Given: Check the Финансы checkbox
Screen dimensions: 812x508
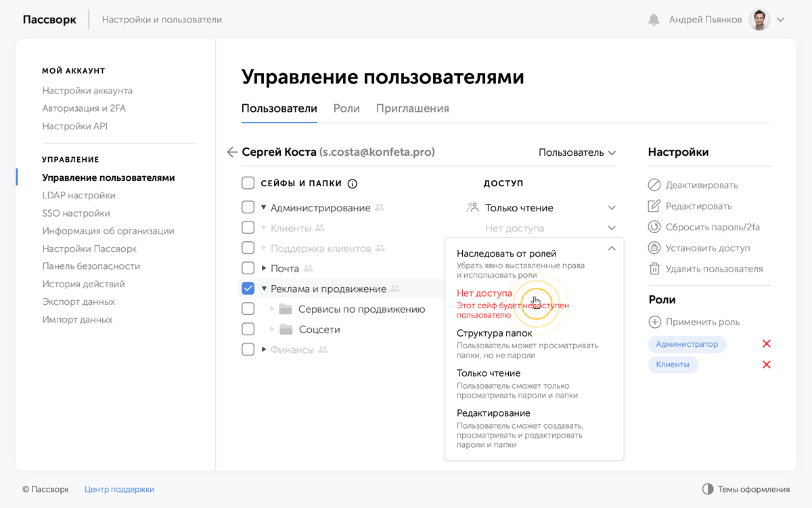Looking at the screenshot, I should [x=248, y=350].
